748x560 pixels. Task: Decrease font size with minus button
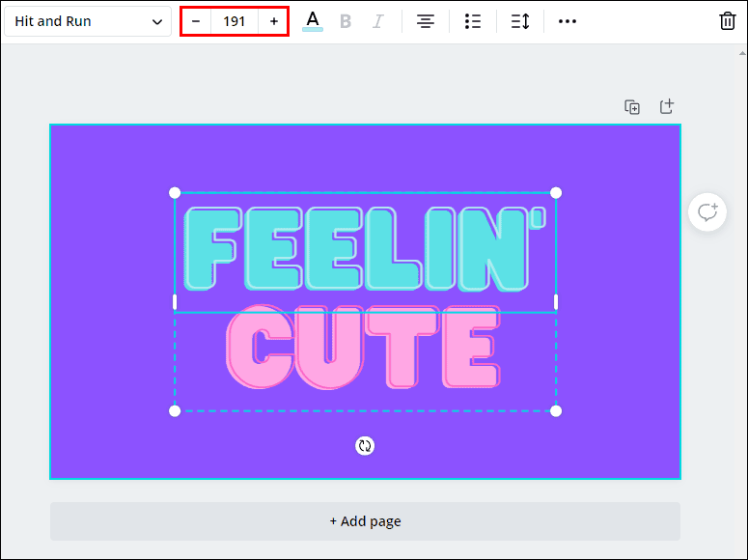click(x=196, y=21)
